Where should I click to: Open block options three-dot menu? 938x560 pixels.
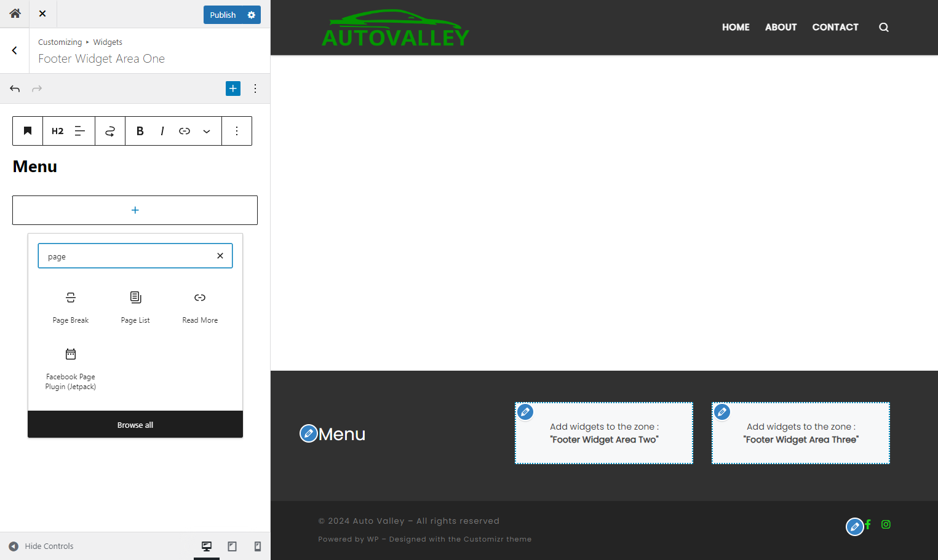pos(237,131)
